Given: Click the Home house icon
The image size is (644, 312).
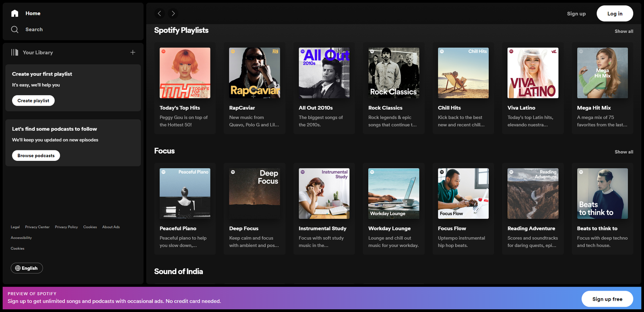Looking at the screenshot, I should pos(15,13).
